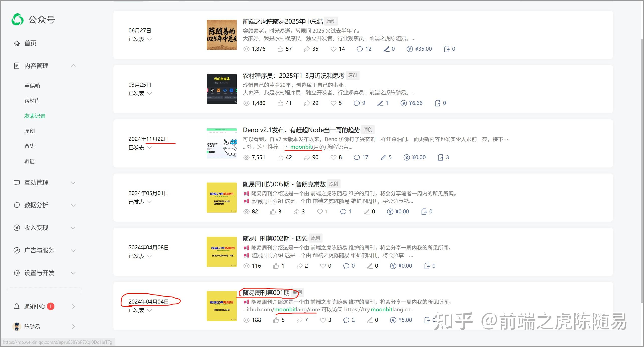The height and width of the screenshot is (347, 644).
Task: Click the 数据分析 pie chart icon
Action: click(16, 205)
